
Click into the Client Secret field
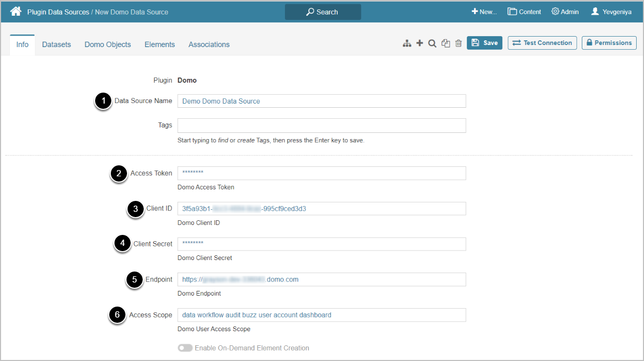(x=321, y=244)
